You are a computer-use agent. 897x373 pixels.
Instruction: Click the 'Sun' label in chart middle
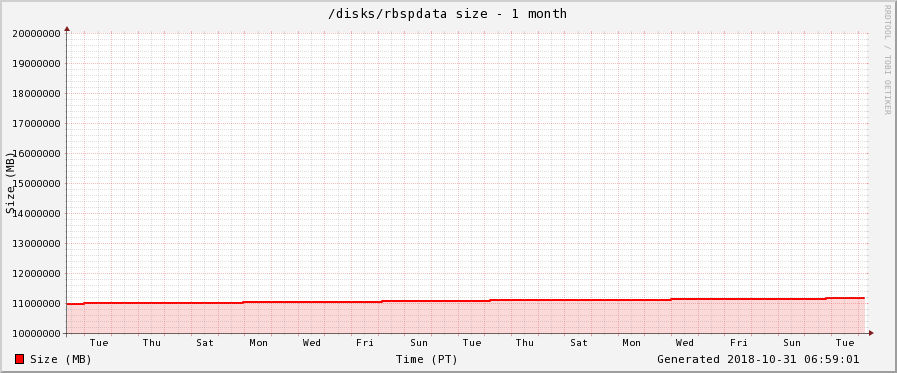[419, 343]
